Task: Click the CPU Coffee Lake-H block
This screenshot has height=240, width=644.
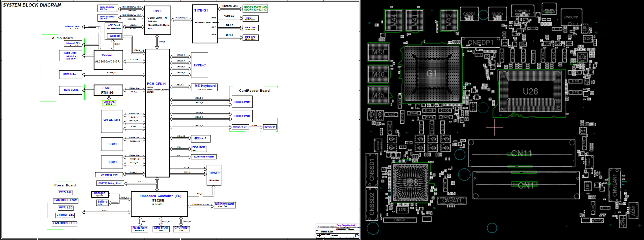Action: [x=157, y=20]
